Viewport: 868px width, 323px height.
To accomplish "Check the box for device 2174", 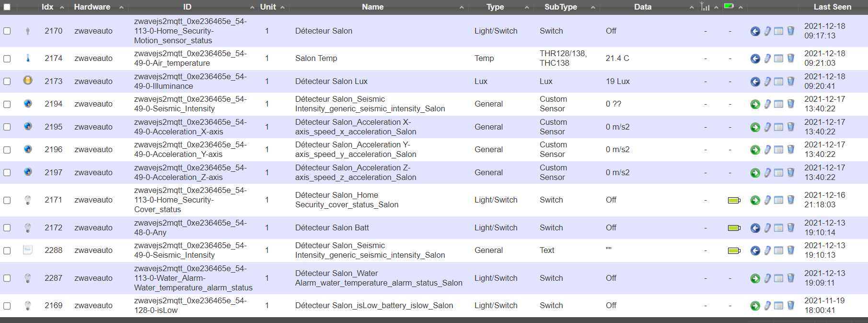I will coord(7,59).
